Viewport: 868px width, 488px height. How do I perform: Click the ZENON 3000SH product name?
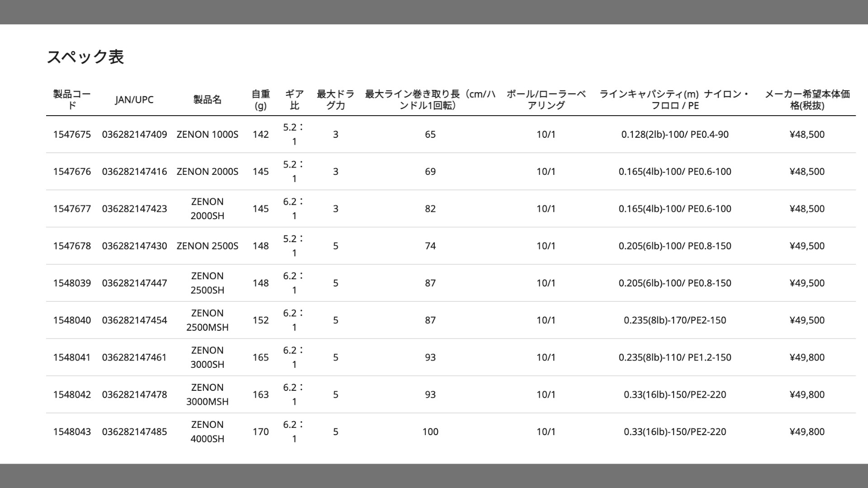point(207,357)
